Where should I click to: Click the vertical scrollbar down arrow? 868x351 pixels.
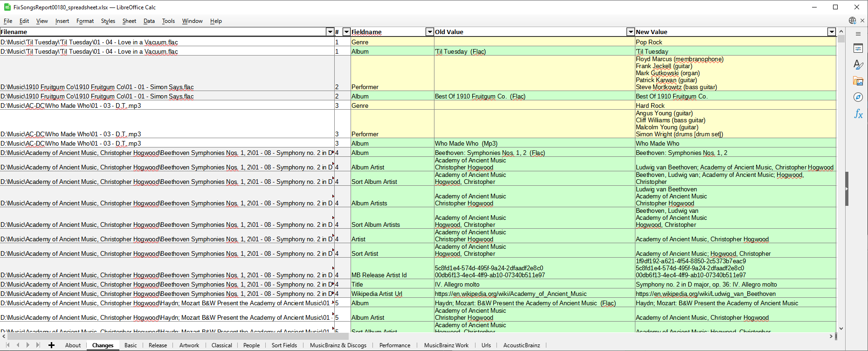coord(841,329)
